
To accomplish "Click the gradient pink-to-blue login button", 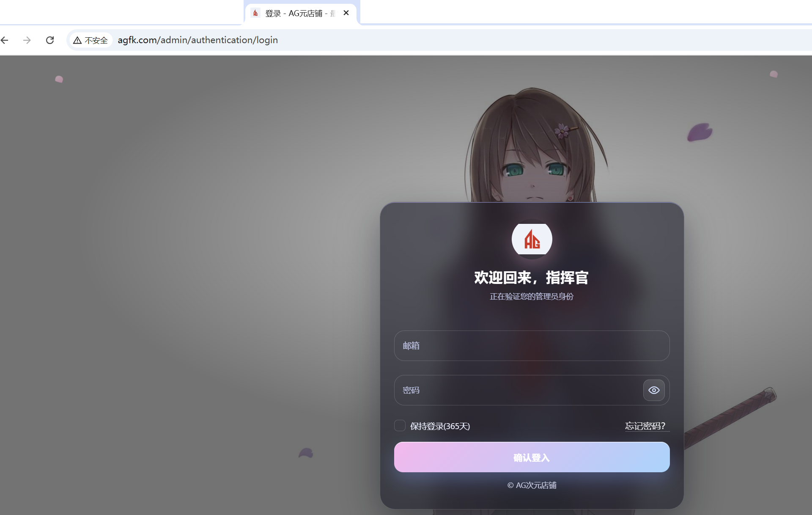I will pos(532,457).
